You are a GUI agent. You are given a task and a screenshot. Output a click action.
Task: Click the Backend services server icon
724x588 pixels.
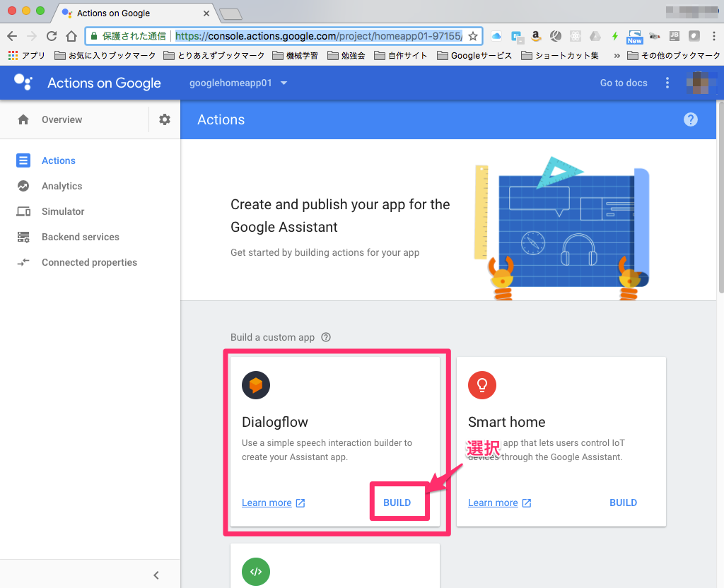click(23, 237)
